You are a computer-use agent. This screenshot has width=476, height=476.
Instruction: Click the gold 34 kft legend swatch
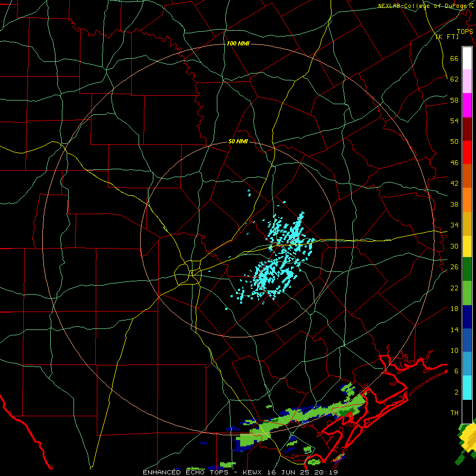467,224
